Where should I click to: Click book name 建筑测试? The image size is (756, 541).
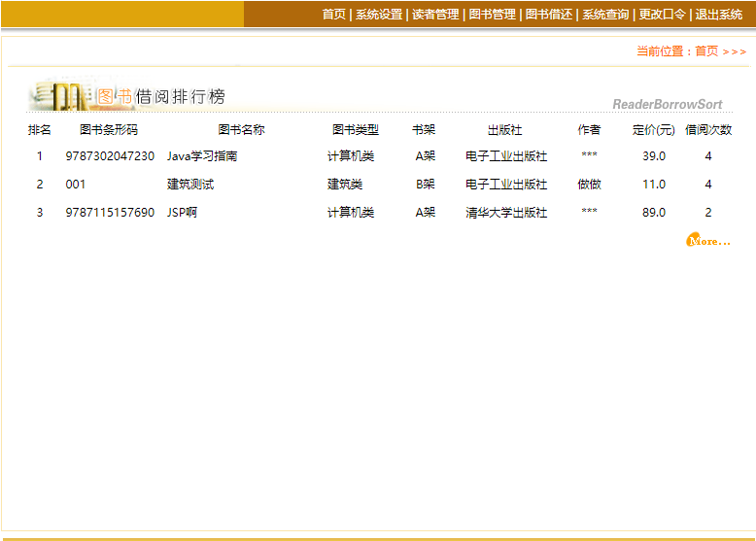click(189, 184)
